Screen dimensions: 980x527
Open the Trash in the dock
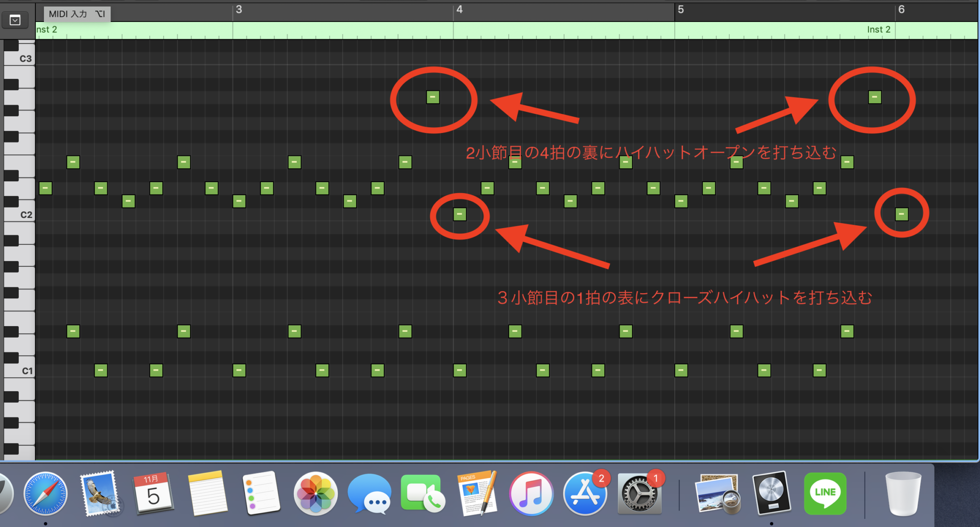[903, 494]
